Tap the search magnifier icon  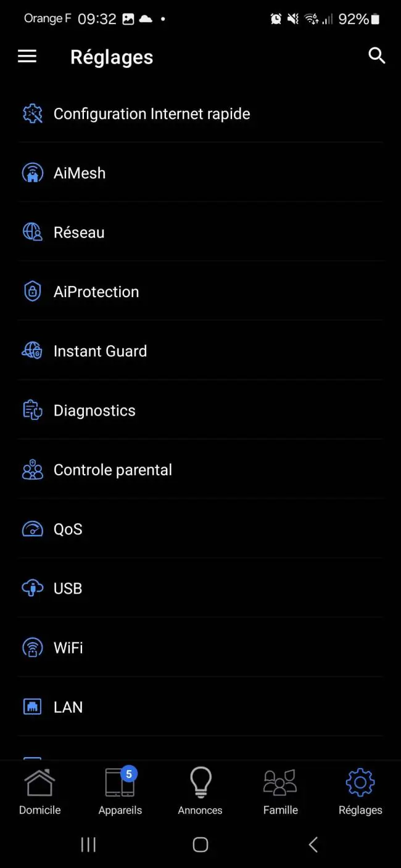[x=376, y=55]
